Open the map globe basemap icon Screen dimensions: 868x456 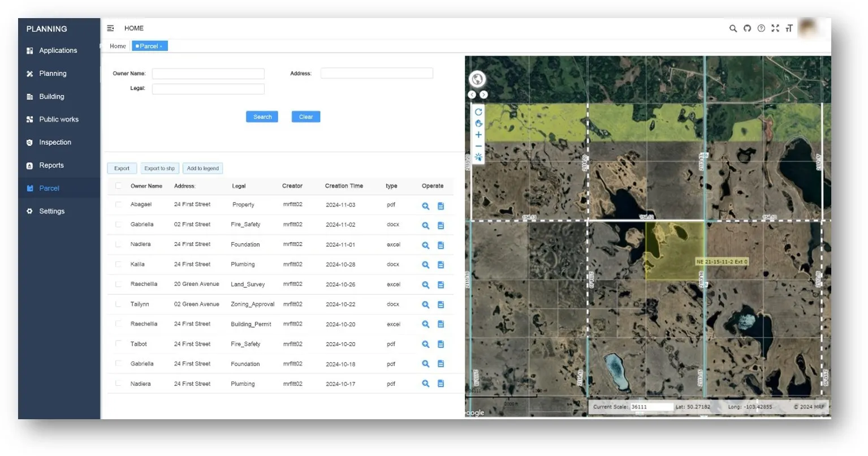click(477, 79)
